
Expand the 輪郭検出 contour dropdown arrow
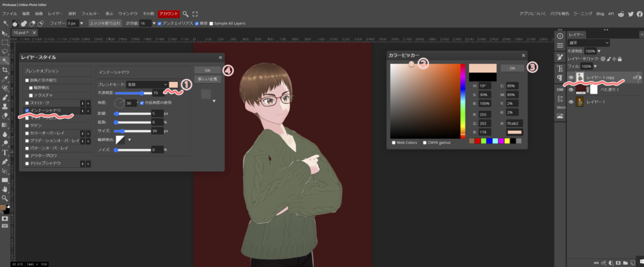tap(130, 139)
